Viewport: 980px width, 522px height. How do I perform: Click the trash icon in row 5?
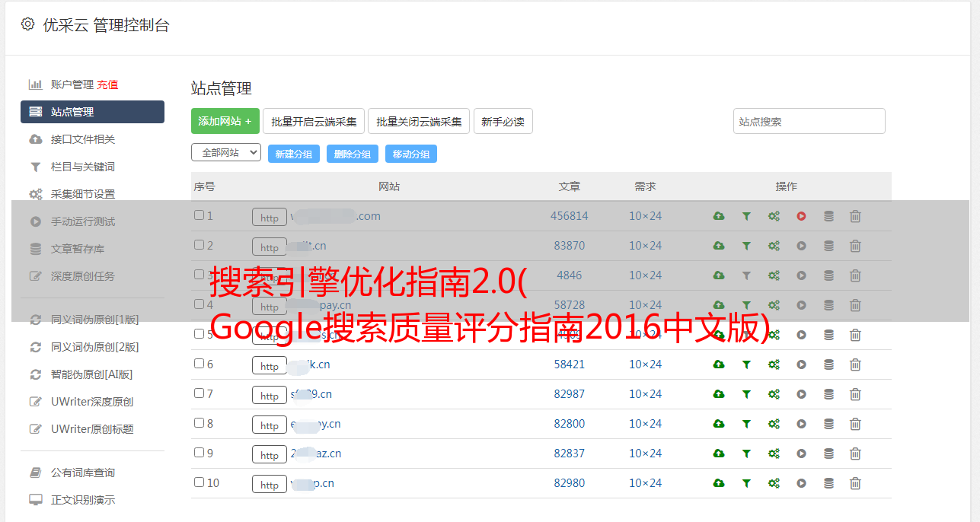(855, 335)
